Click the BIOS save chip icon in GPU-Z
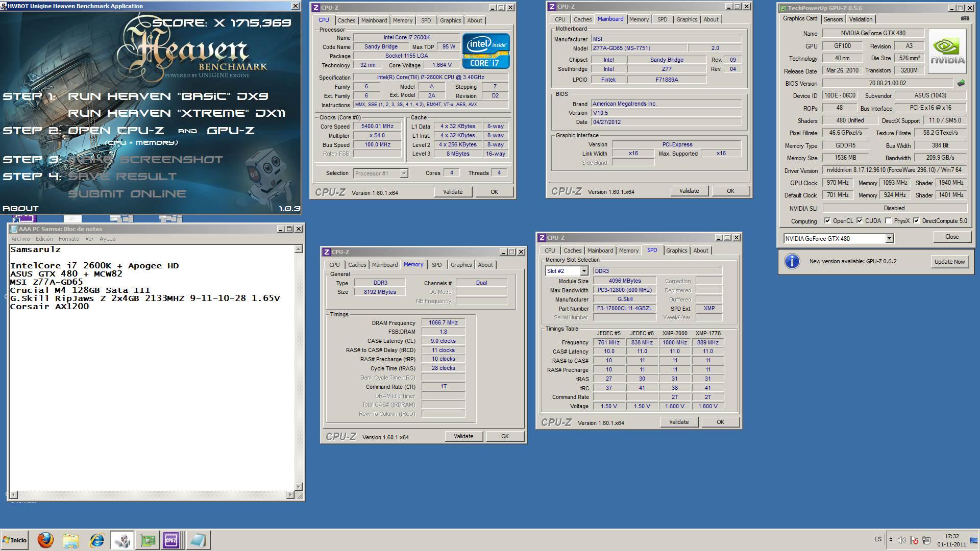Image resolution: width=980 pixels, height=551 pixels. pos(961,83)
